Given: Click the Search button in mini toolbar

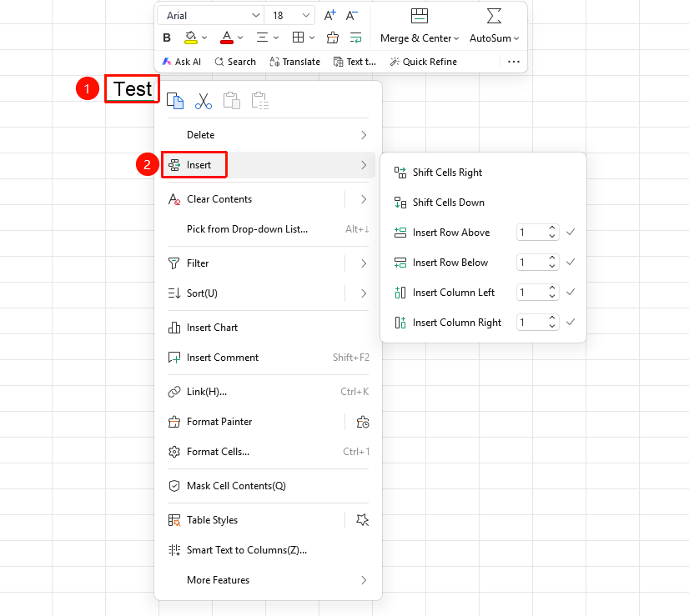Looking at the screenshot, I should click(x=235, y=62).
